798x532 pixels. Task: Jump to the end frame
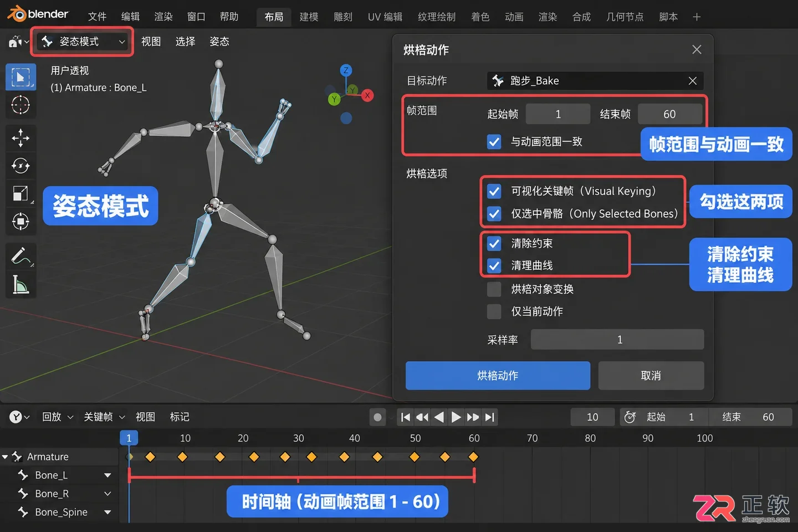489,417
